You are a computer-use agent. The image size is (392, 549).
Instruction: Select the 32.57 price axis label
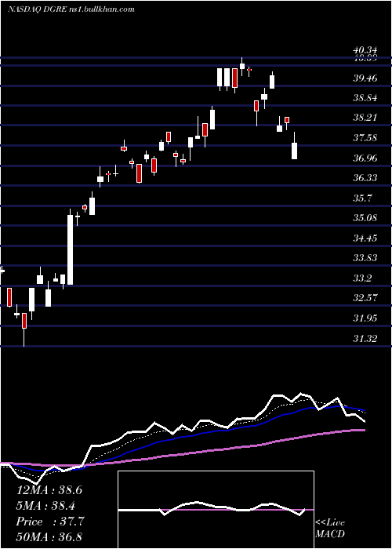tap(365, 298)
